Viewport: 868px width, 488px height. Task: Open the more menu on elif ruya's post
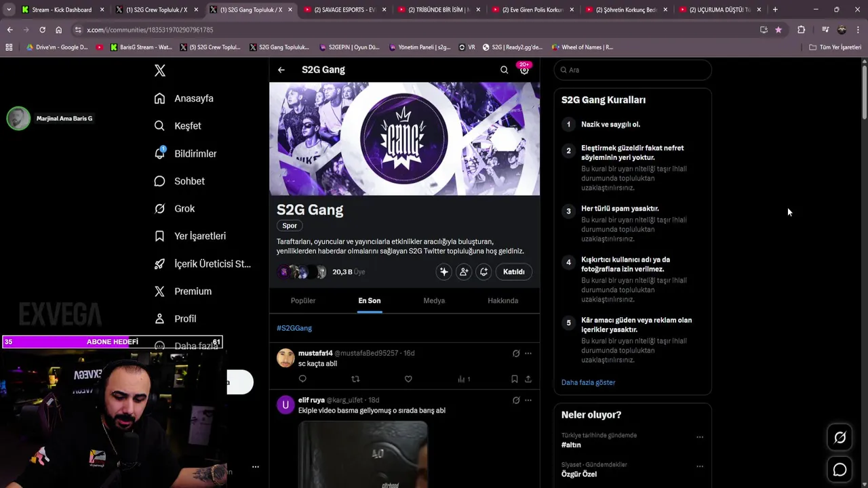pos(528,400)
